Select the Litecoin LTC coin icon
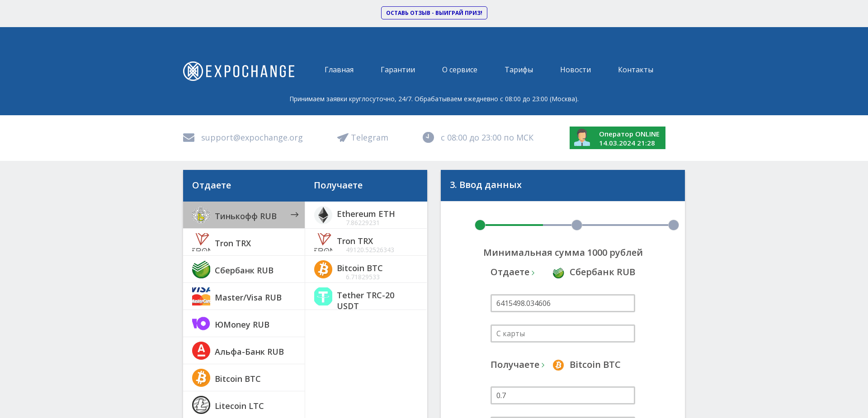 click(201, 405)
